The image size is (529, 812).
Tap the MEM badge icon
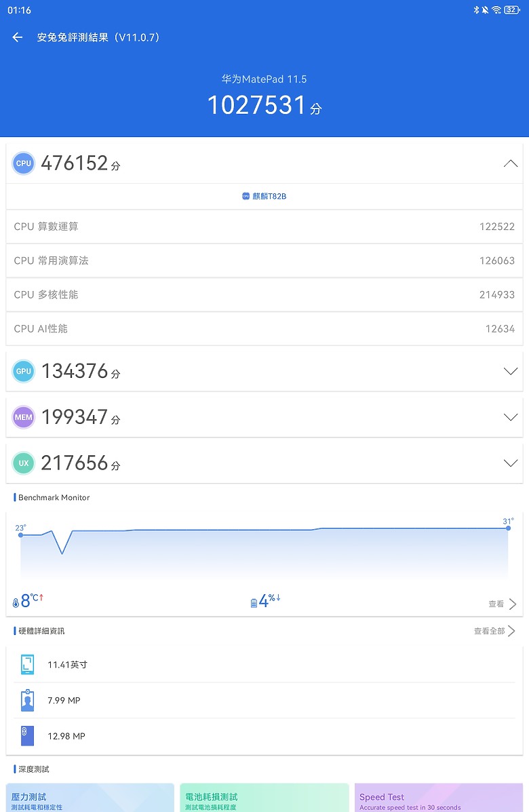click(x=23, y=417)
